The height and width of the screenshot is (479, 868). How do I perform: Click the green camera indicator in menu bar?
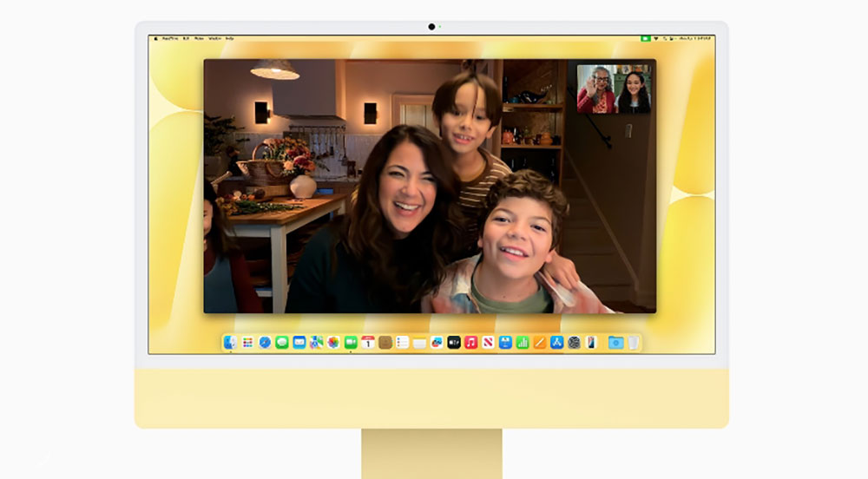[646, 39]
